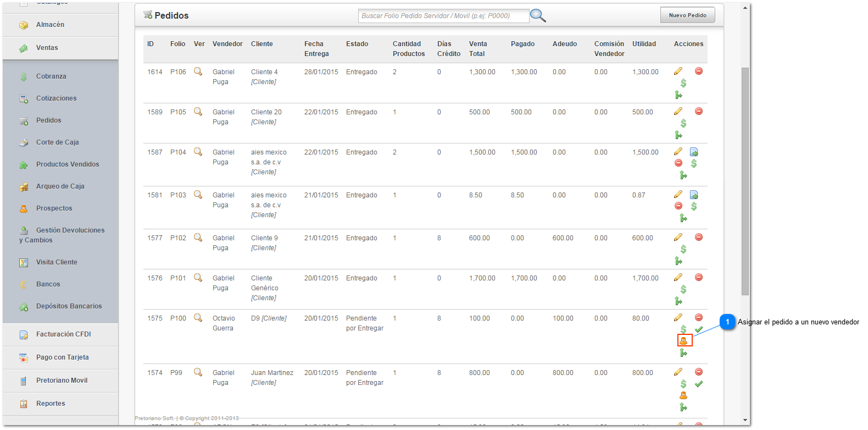Open Cotizaciones section
The width and height of the screenshot is (868, 430).
pos(57,98)
